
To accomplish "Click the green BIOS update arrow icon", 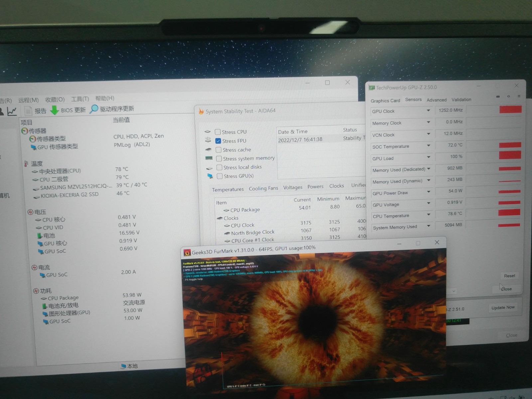I will (x=54, y=110).
